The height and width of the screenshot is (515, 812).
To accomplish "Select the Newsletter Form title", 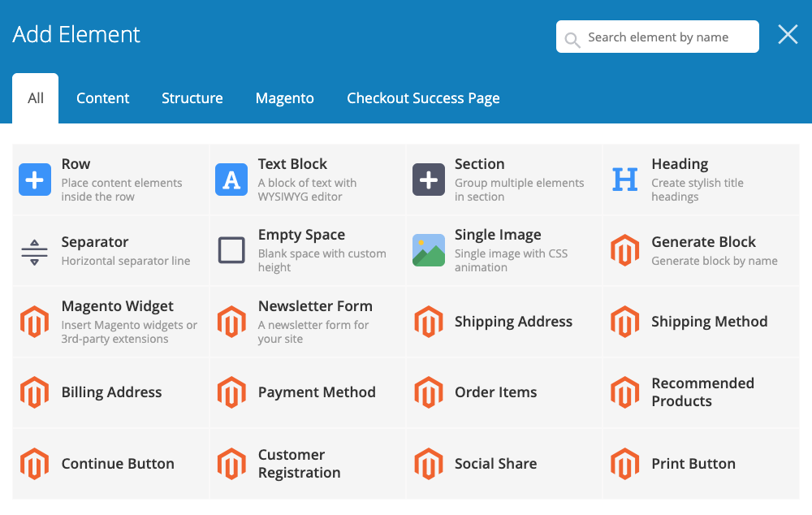I will tap(315, 306).
